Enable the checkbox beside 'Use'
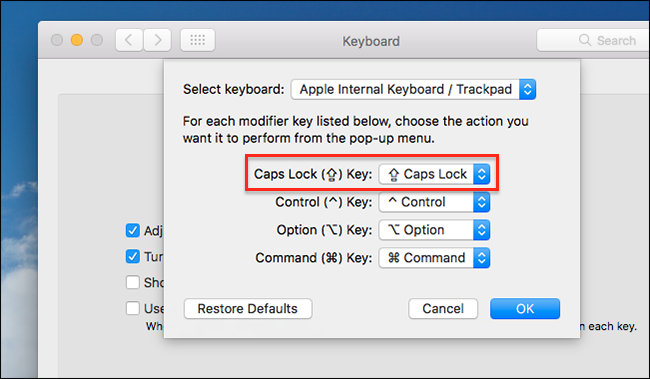Image resolution: width=650 pixels, height=379 pixels. (x=133, y=309)
